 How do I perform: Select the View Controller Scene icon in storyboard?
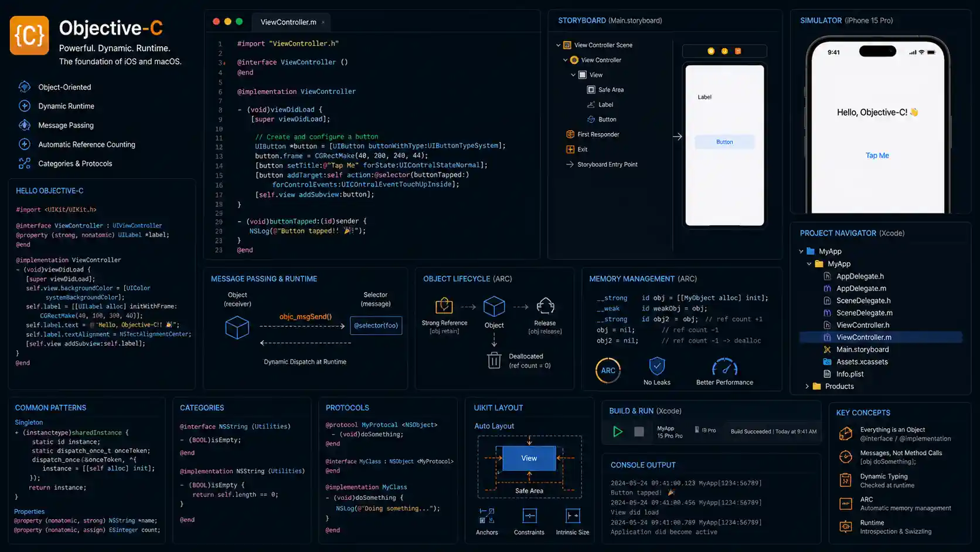pyautogui.click(x=567, y=45)
